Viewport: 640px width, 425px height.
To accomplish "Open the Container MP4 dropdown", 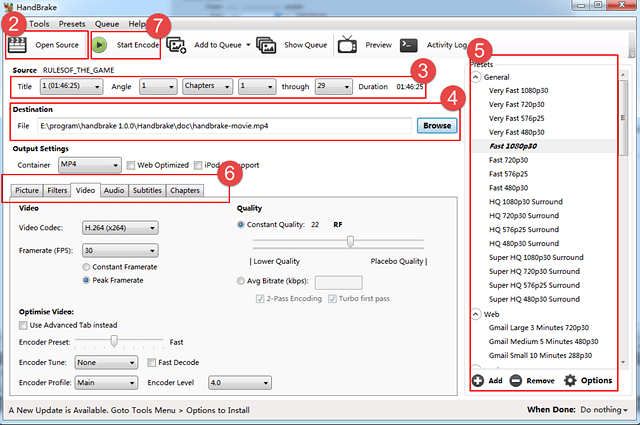I will click(90, 165).
